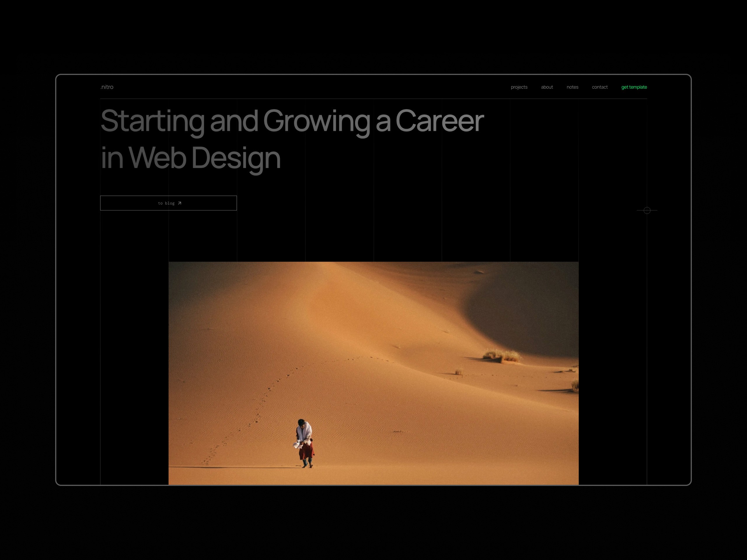The image size is (747, 560).
Task: Open the projects nav link
Action: pos(519,87)
